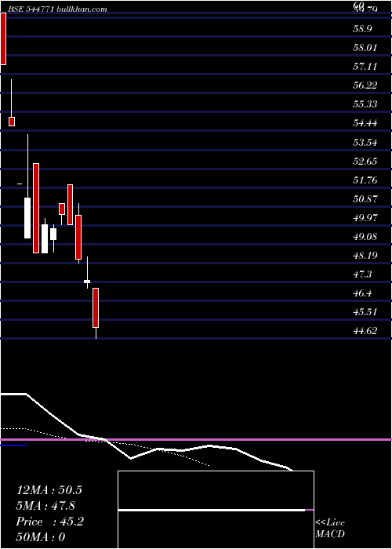Click the 57.11 price axis label

365,67
